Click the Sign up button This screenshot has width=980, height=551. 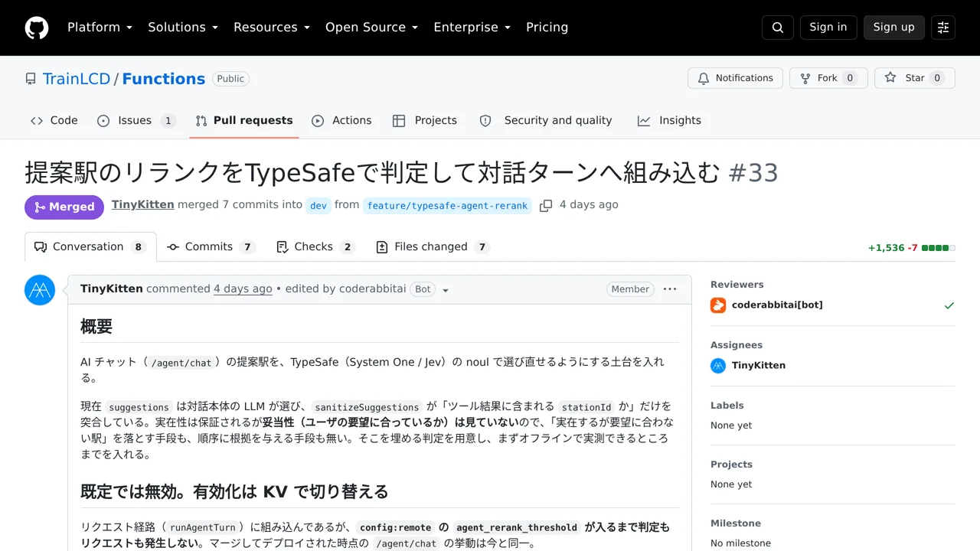894,28
